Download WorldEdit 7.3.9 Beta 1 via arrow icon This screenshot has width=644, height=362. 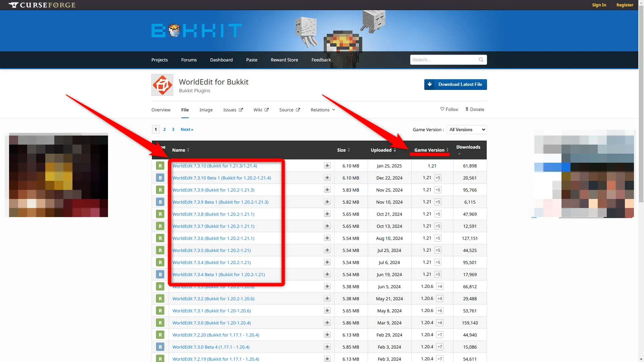coord(327,202)
